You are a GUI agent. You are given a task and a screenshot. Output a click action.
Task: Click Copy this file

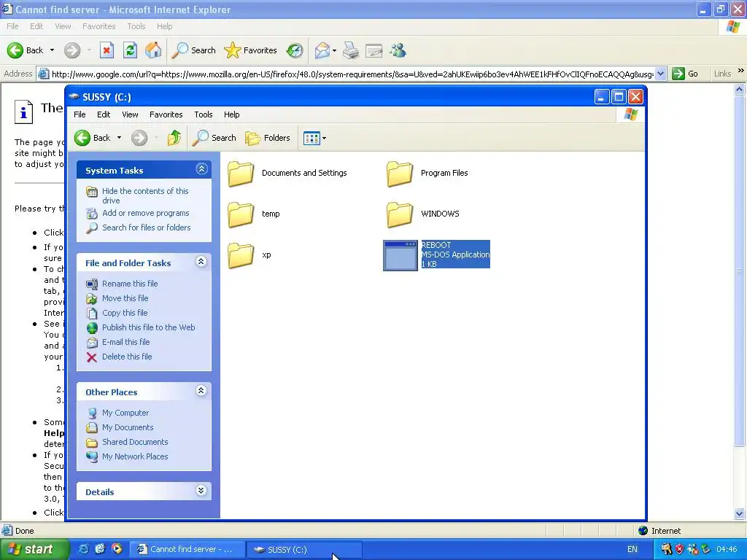coord(125,313)
